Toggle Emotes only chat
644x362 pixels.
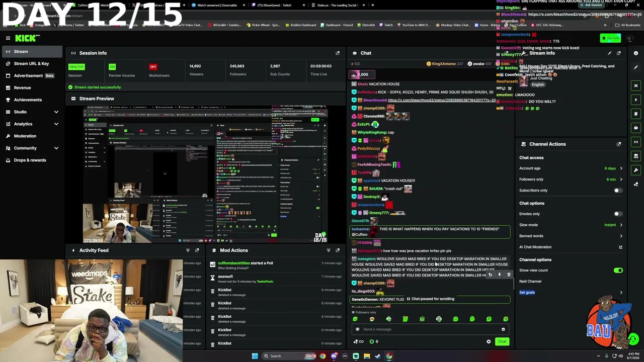pos(618,214)
